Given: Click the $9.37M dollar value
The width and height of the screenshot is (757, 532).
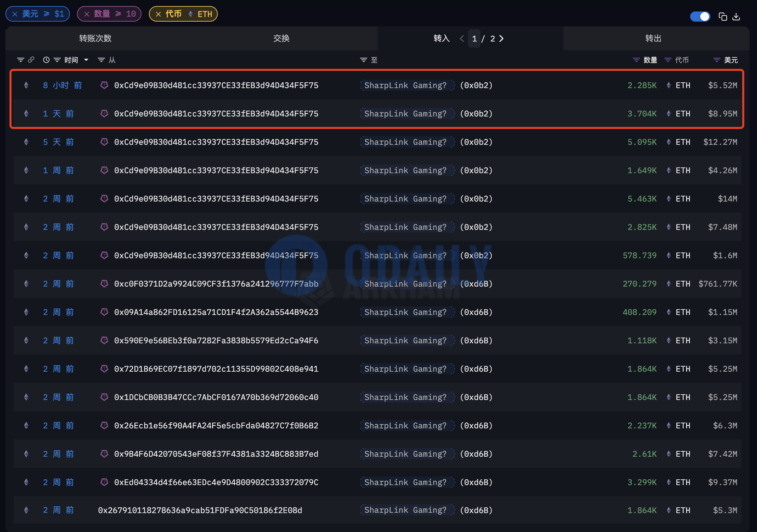Looking at the screenshot, I should point(723,482).
